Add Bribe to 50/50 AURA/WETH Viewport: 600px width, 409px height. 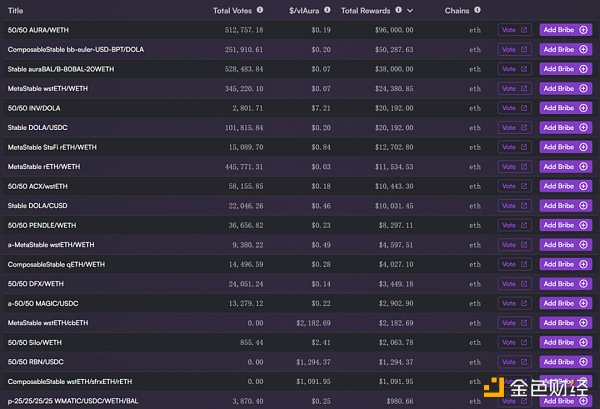(x=566, y=30)
